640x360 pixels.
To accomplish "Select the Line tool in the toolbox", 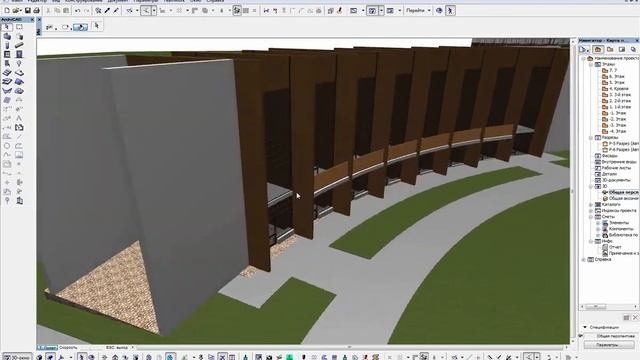I will [x=19, y=137].
